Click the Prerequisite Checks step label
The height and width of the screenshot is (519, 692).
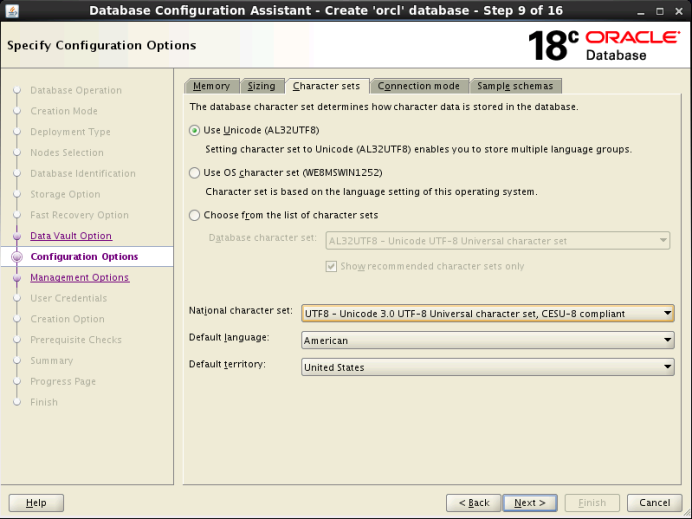point(76,339)
